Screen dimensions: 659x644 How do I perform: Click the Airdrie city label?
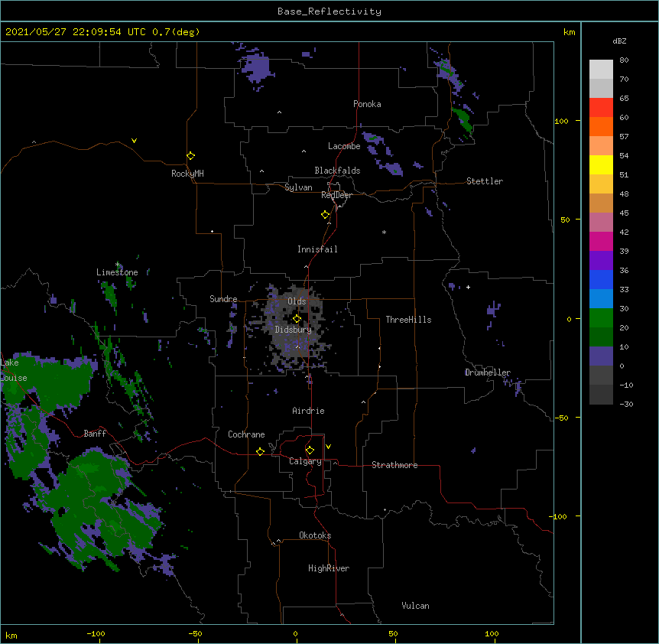tap(308, 411)
